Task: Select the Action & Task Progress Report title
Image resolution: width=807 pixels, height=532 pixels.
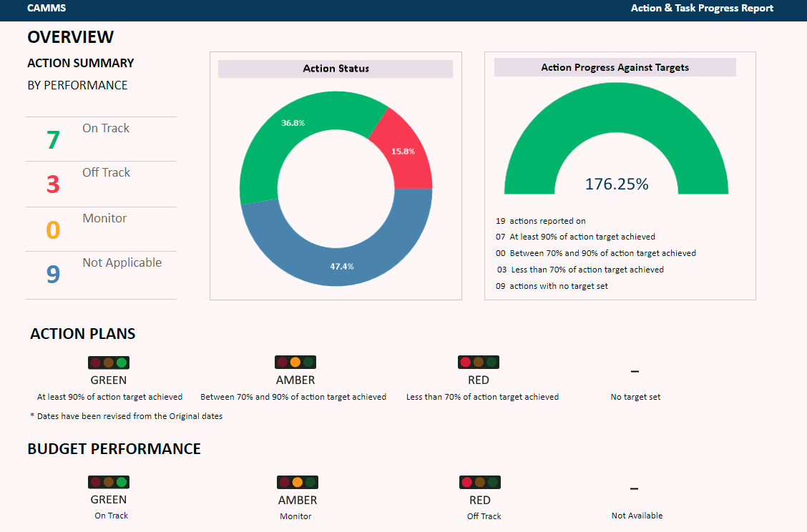Action: 702,8
